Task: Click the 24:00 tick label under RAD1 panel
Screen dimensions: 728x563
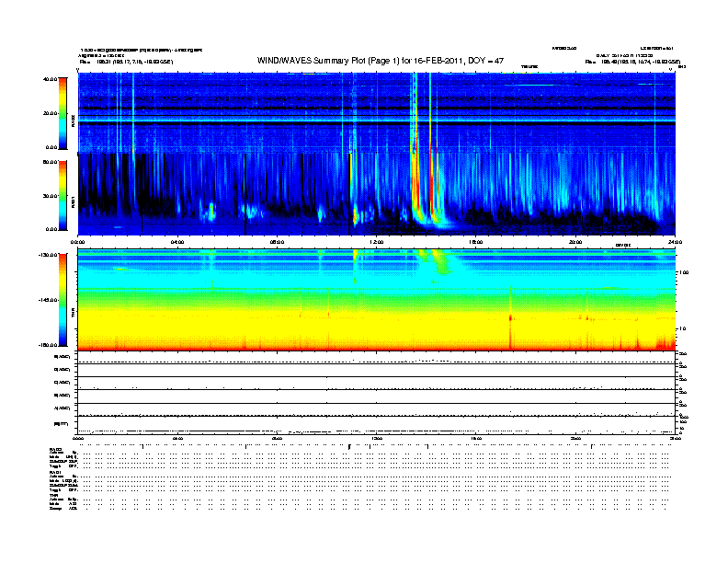Action: (675, 242)
